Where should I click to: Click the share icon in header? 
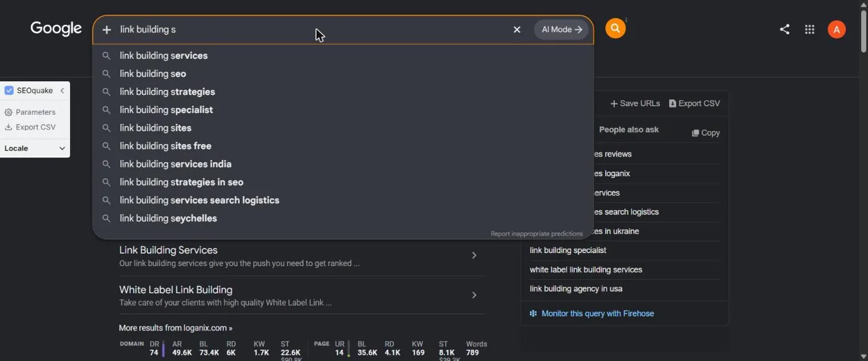(784, 29)
